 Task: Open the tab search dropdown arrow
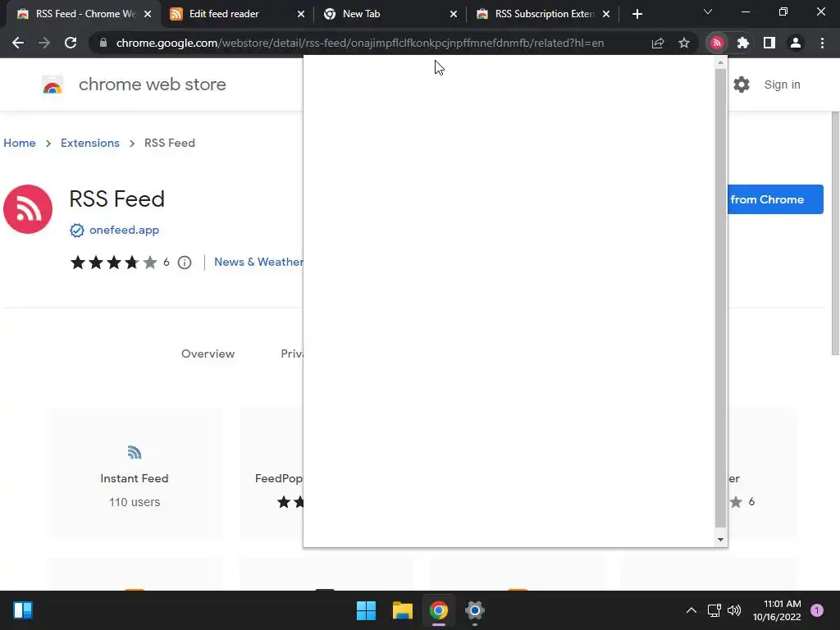pyautogui.click(x=708, y=11)
